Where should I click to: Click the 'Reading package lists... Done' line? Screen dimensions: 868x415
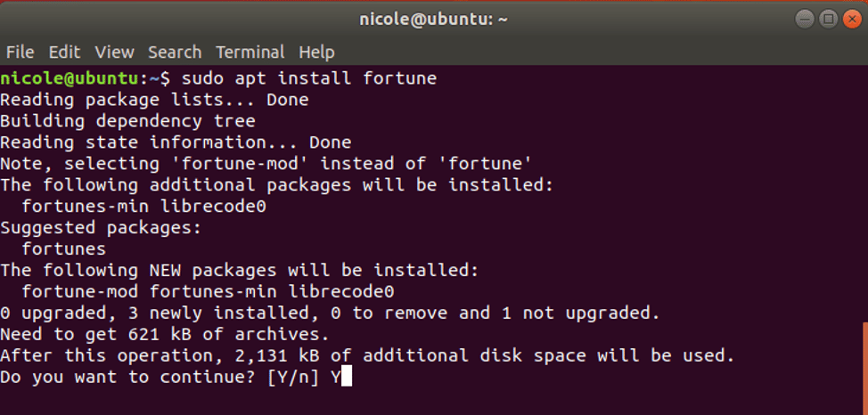[154, 100]
